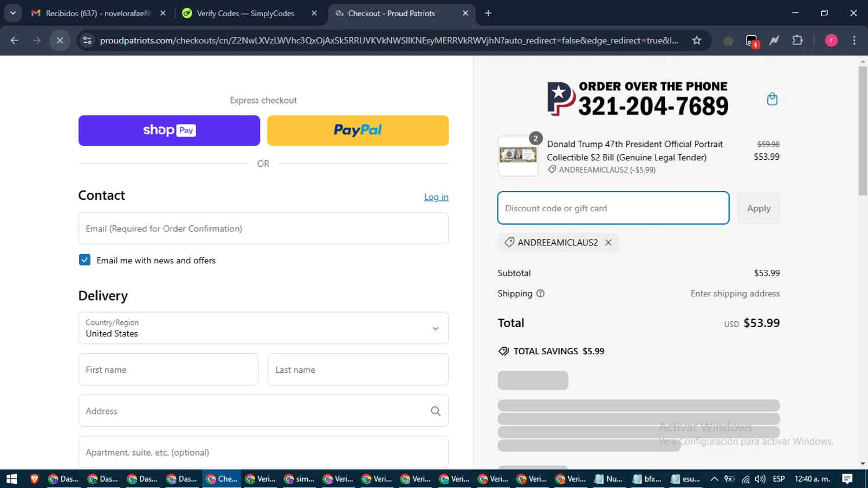Open the bfx... notepad taskbar window
Image resolution: width=868 pixels, height=488 pixels.
coord(648,479)
